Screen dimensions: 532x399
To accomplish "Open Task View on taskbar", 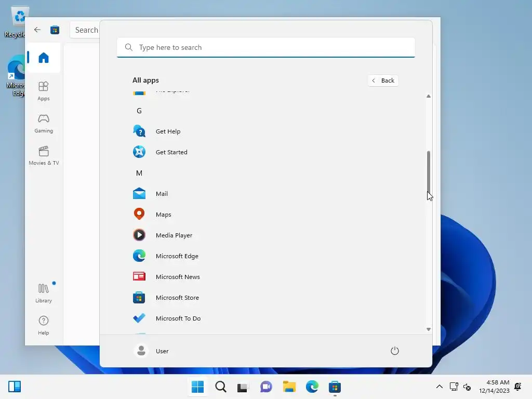I will tap(243, 387).
